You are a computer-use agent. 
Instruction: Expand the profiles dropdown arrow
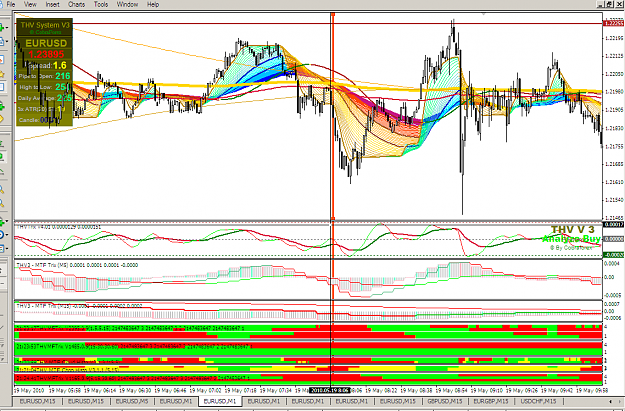[x=7, y=41]
